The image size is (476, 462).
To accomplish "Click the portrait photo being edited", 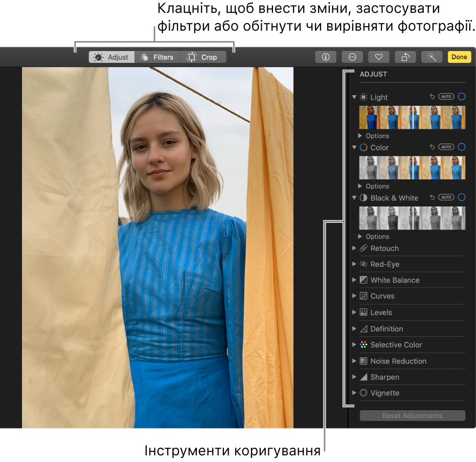I will pyautogui.click(x=157, y=247).
